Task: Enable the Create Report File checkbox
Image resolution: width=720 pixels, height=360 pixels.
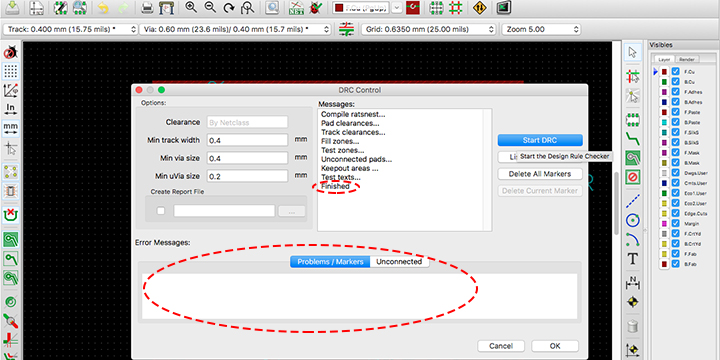Action: [161, 211]
